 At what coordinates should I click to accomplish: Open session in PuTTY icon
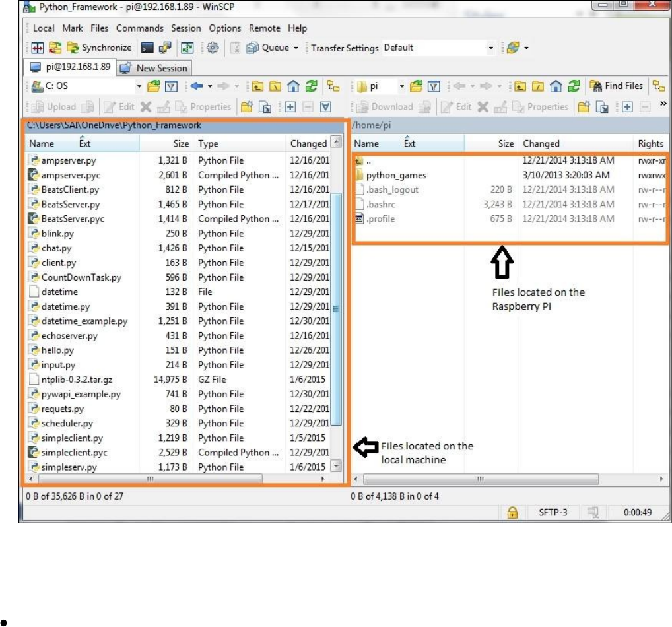click(165, 48)
